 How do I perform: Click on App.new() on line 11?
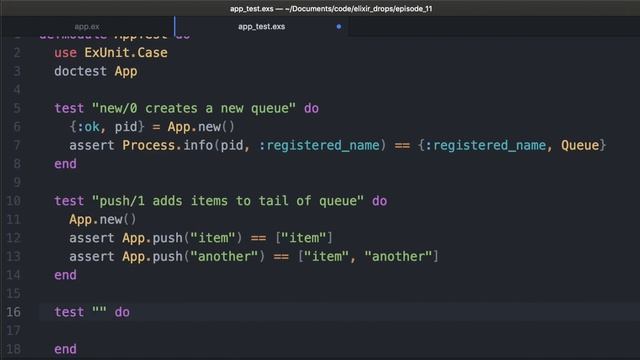[x=102, y=220]
